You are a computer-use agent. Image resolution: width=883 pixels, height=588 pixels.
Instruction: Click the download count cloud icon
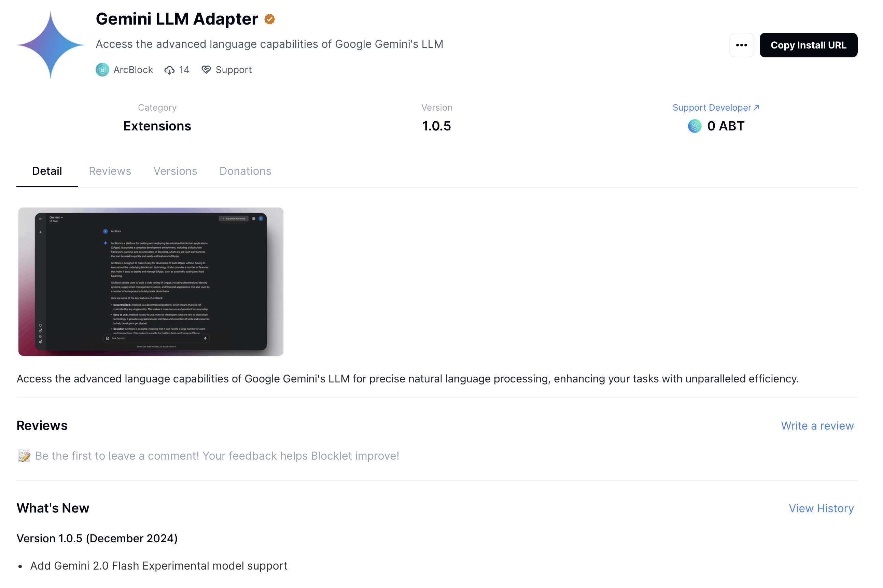[x=169, y=70]
